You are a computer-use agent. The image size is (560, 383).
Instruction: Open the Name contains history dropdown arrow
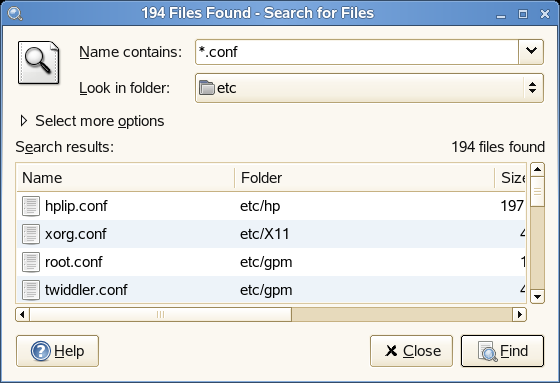[x=531, y=52]
